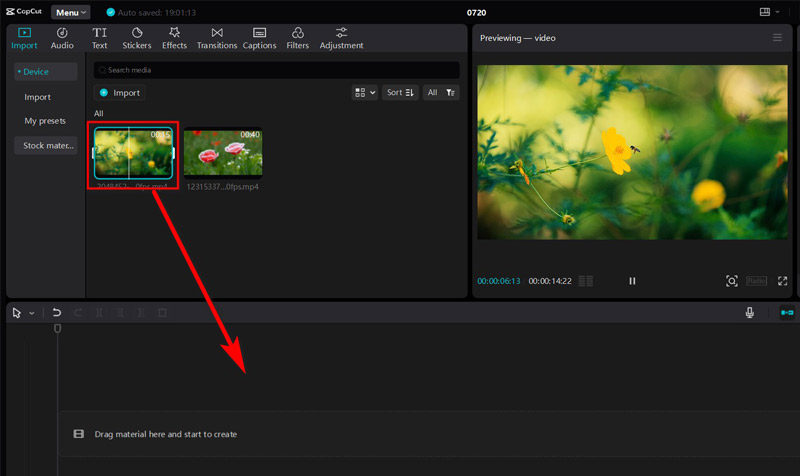Open the Filters tab

coord(297,39)
